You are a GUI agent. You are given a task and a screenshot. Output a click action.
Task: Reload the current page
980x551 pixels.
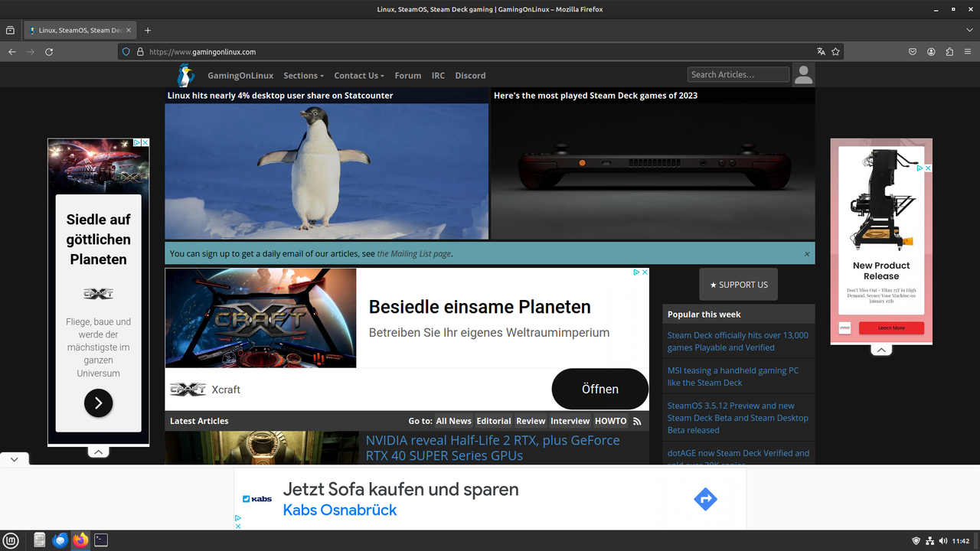point(49,52)
